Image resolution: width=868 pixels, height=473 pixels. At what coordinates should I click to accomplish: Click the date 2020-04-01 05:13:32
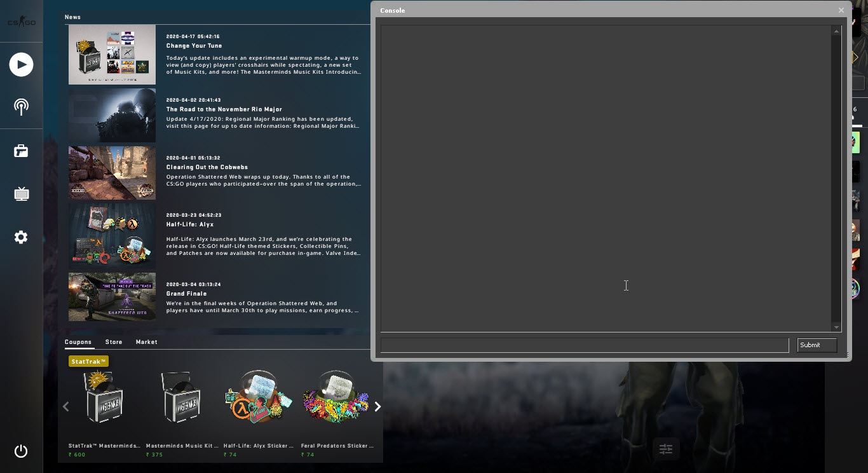(193, 158)
